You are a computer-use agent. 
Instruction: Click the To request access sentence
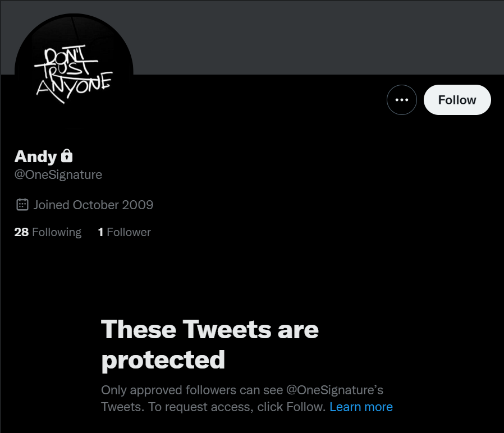[x=213, y=407]
